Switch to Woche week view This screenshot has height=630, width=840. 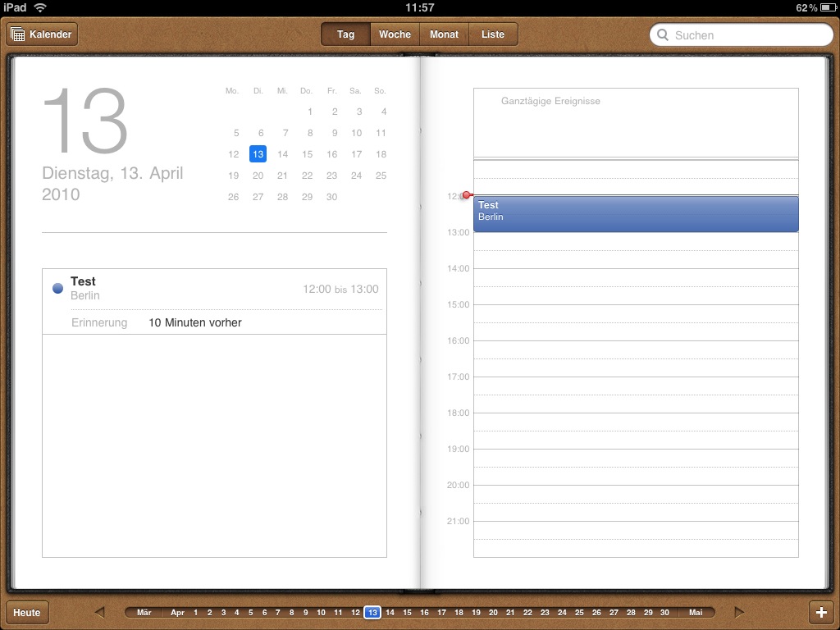coord(395,34)
